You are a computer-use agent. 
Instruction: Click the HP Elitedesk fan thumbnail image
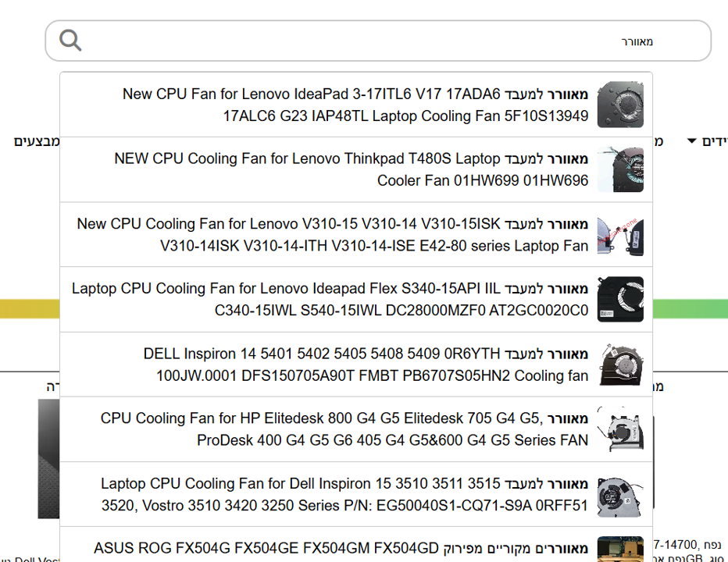(x=620, y=429)
